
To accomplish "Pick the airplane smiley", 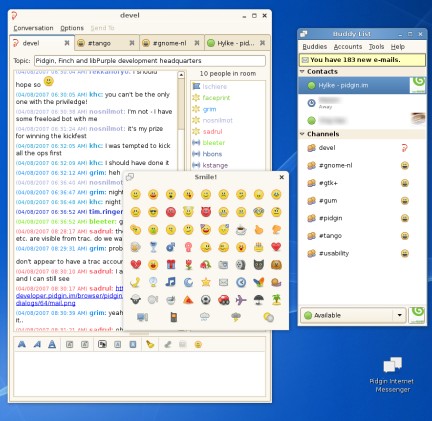I will tap(241, 300).
